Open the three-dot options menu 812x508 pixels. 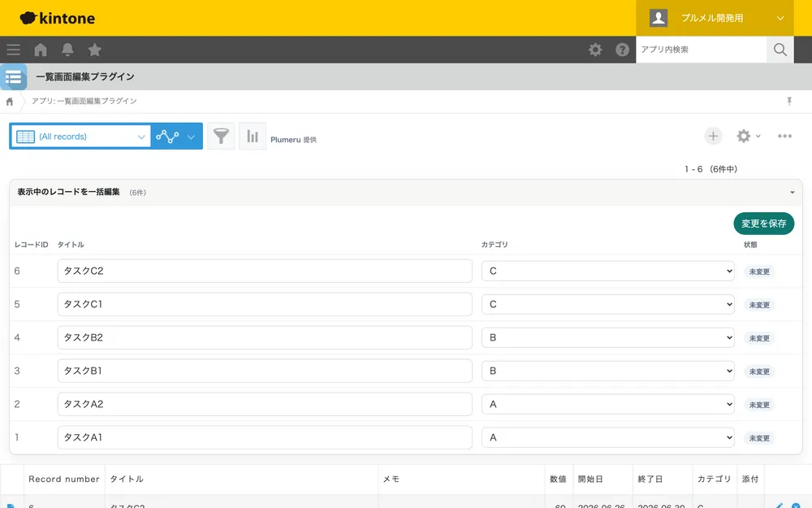click(784, 137)
